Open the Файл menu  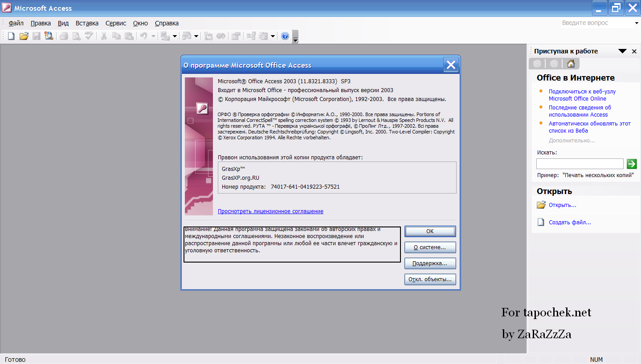click(x=16, y=23)
